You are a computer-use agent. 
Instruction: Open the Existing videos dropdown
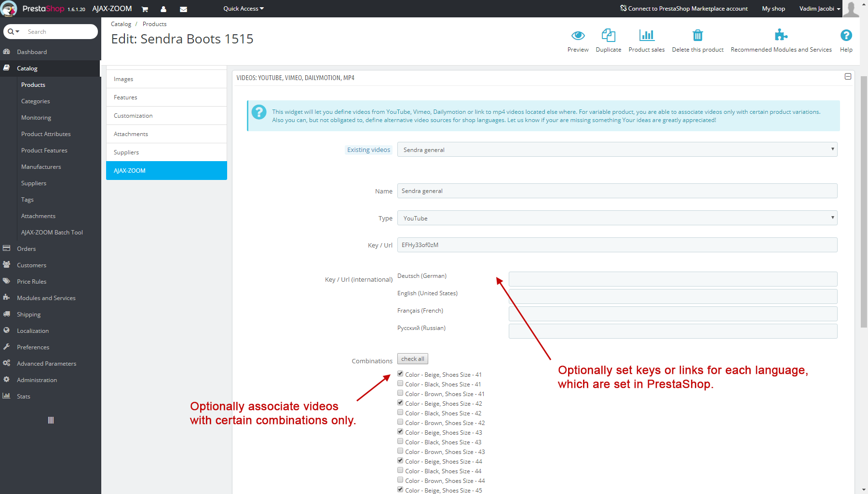coord(617,150)
